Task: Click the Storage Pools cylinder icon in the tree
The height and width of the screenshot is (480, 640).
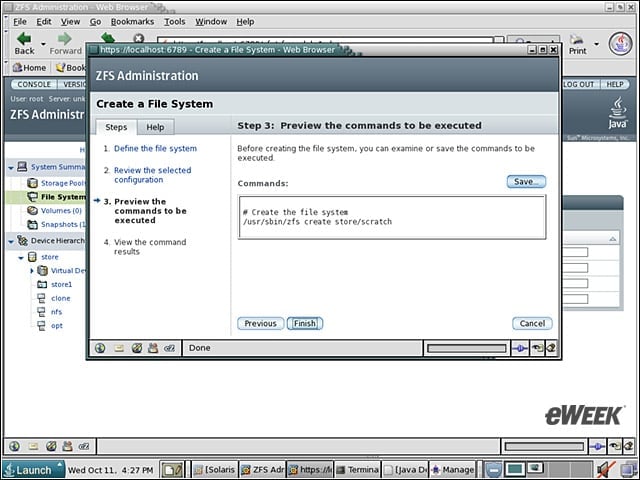Action: pos(32,183)
